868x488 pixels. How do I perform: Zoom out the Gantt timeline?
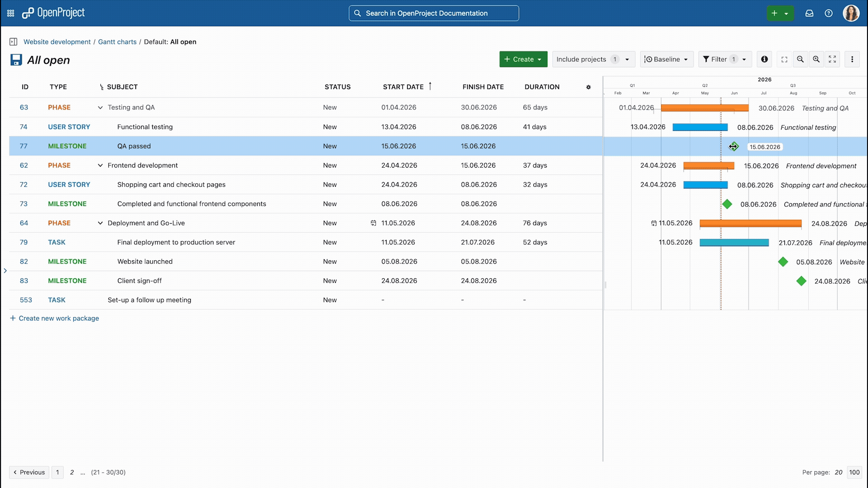tap(800, 59)
